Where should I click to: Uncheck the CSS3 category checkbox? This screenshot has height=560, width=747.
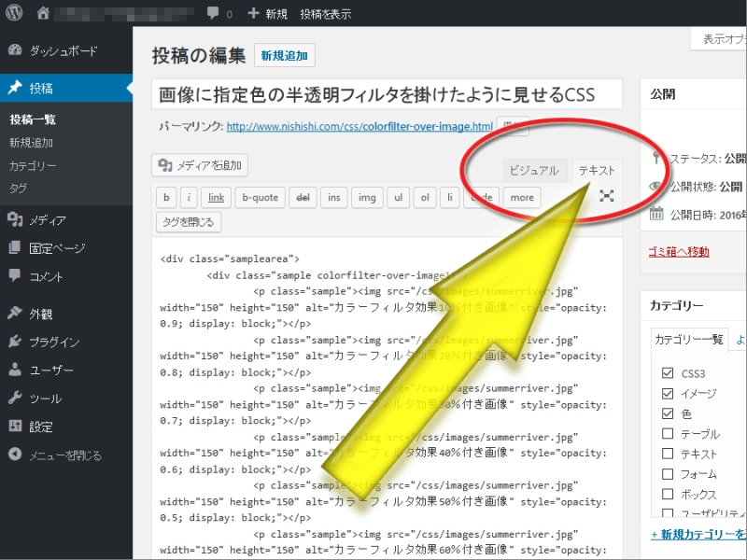pyautogui.click(x=667, y=372)
